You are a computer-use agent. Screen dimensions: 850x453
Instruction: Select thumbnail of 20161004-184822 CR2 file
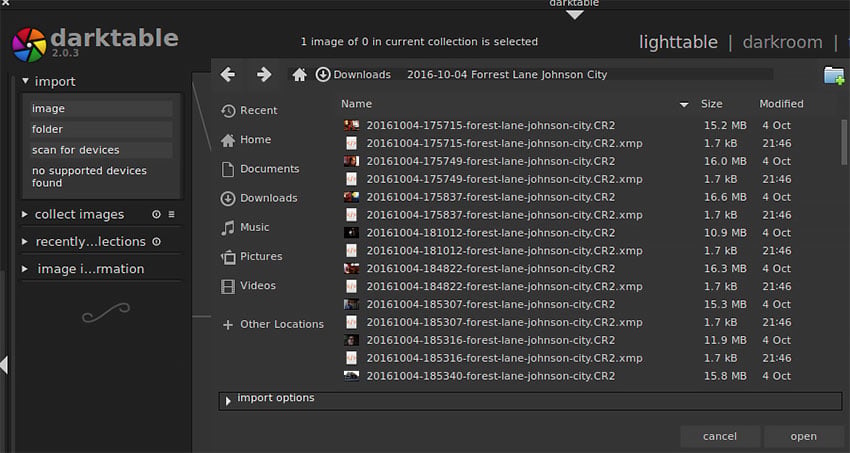click(351, 269)
